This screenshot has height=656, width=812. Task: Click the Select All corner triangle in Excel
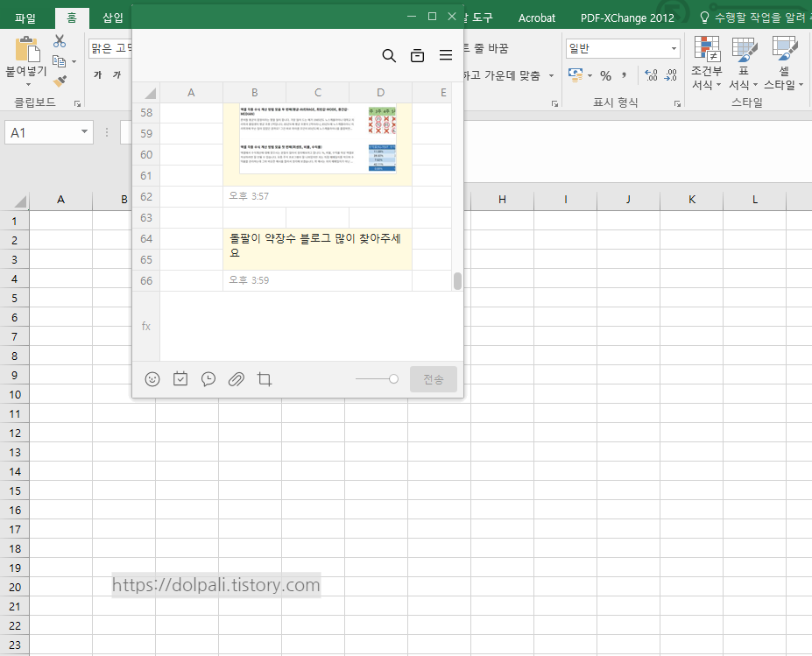(20, 201)
